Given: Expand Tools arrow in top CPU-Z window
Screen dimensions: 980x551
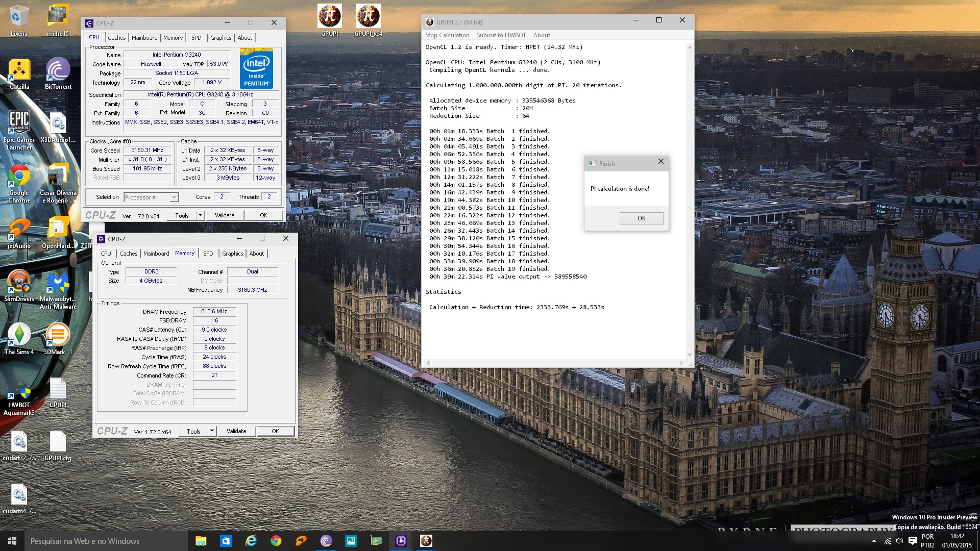Looking at the screenshot, I should [x=200, y=215].
